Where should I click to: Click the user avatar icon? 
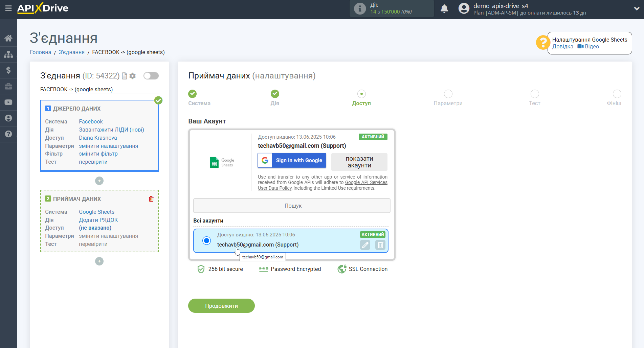464,8
